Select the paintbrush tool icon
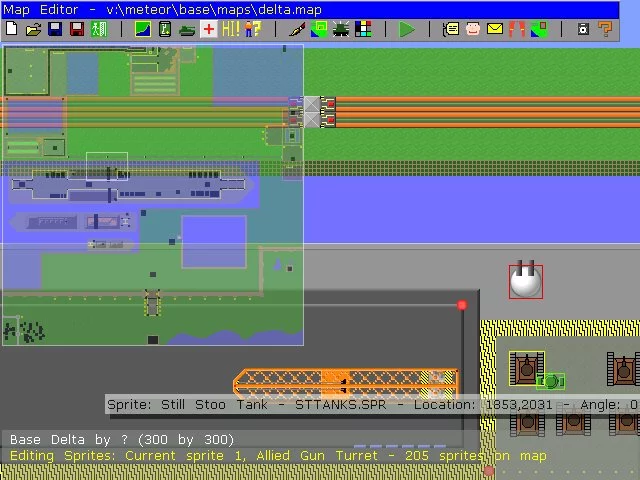The width and height of the screenshot is (640, 480). [x=297, y=29]
